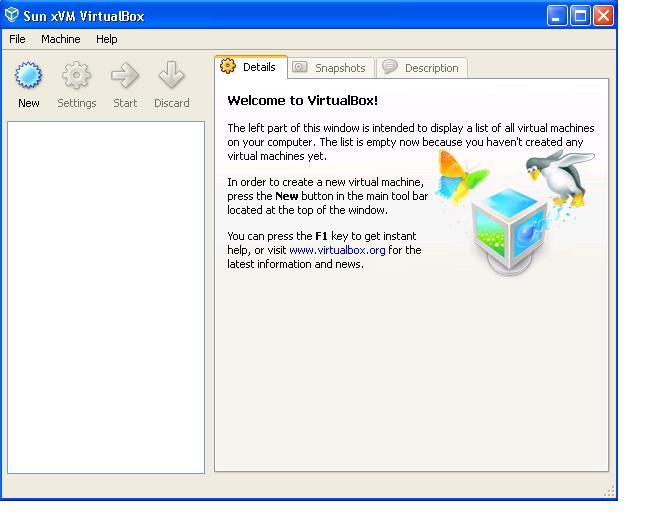This screenshot has height=521, width=670.
Task: Click inside the empty virtual machine list
Action: pyautogui.click(x=106, y=297)
